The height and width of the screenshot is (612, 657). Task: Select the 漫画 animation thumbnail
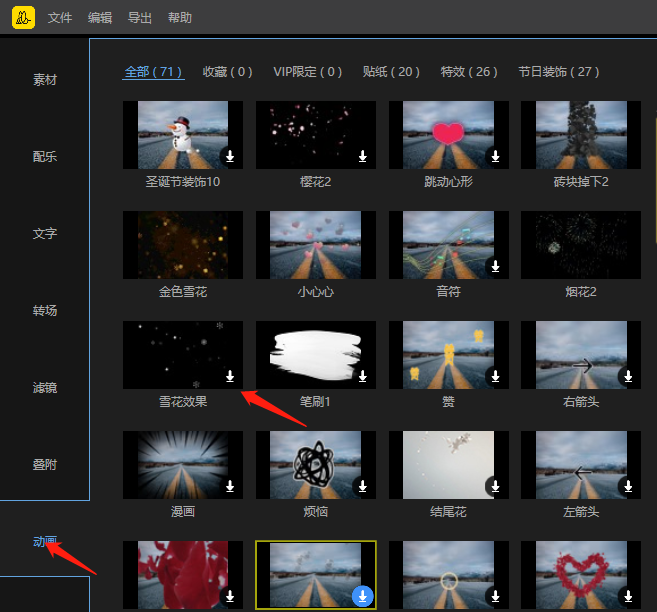(x=182, y=464)
